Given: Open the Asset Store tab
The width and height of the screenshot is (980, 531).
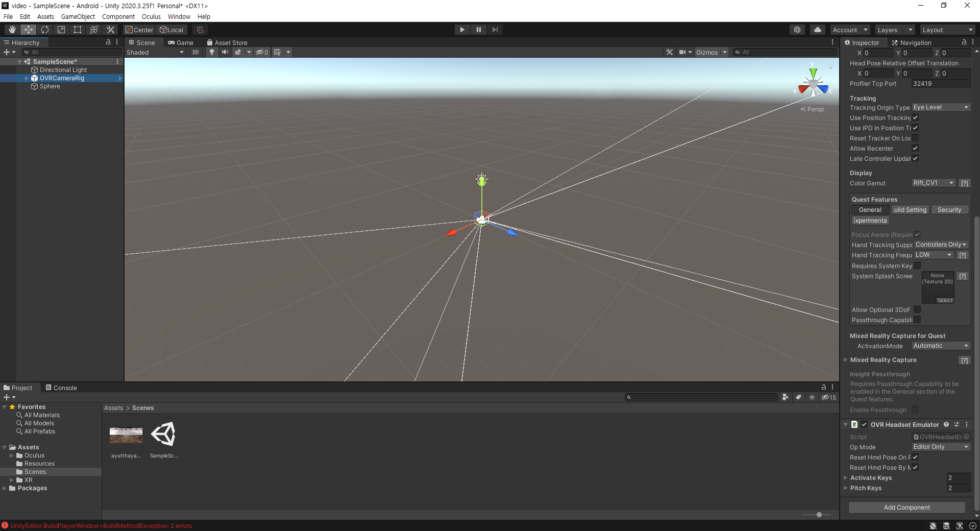Looking at the screenshot, I should tap(227, 42).
